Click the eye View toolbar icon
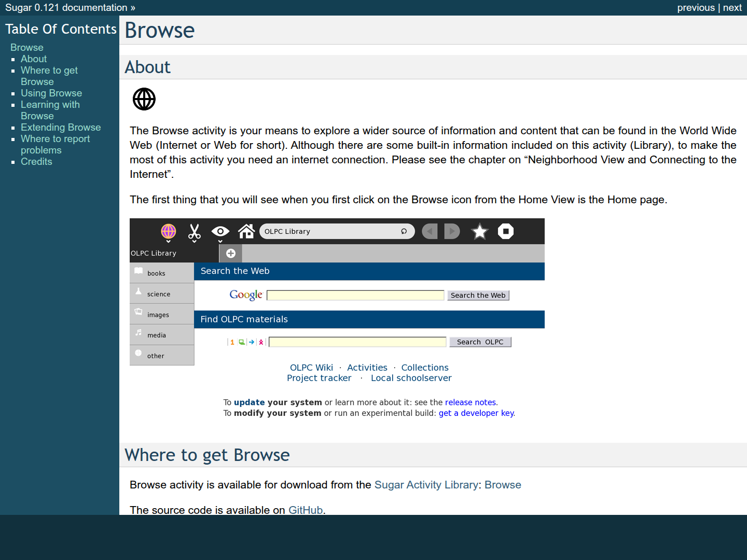Screen dimensions: 747x560 (220, 231)
